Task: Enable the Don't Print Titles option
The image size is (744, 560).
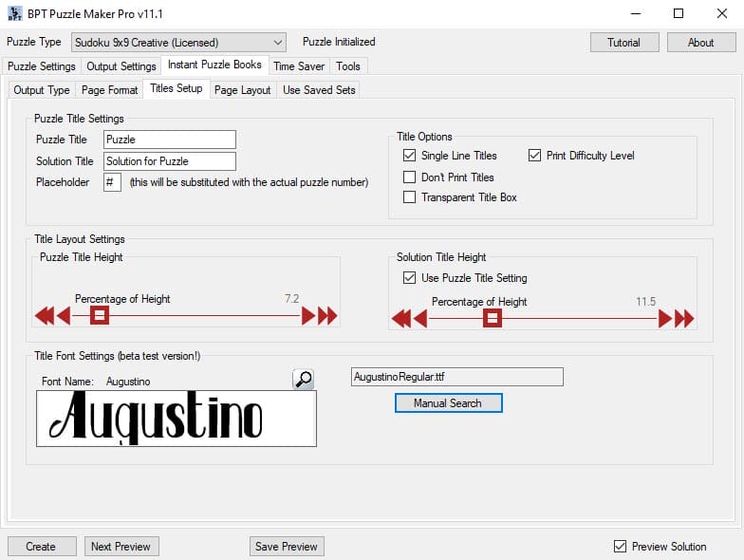Action: (x=409, y=177)
